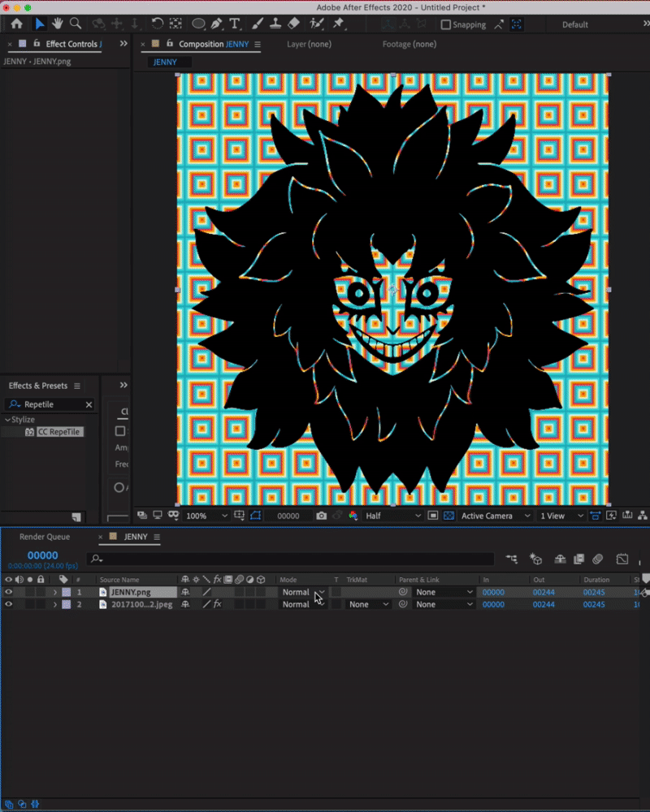Viewport: 650px width, 812px height.
Task: Open the composition flowchart icon
Action: [x=642, y=516]
